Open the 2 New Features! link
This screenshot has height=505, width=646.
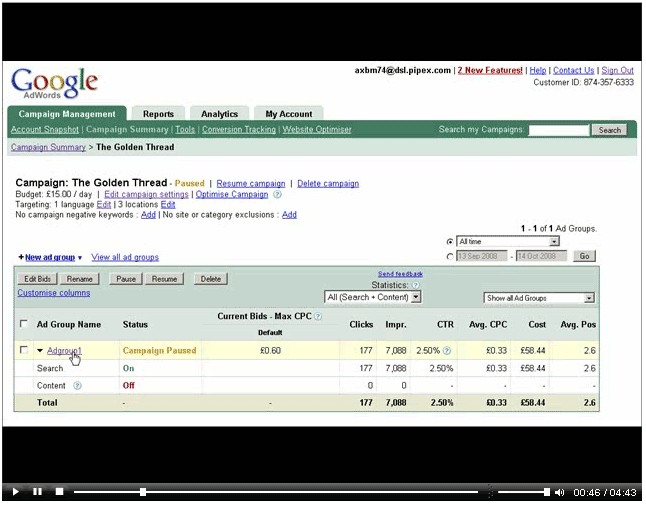pos(490,70)
